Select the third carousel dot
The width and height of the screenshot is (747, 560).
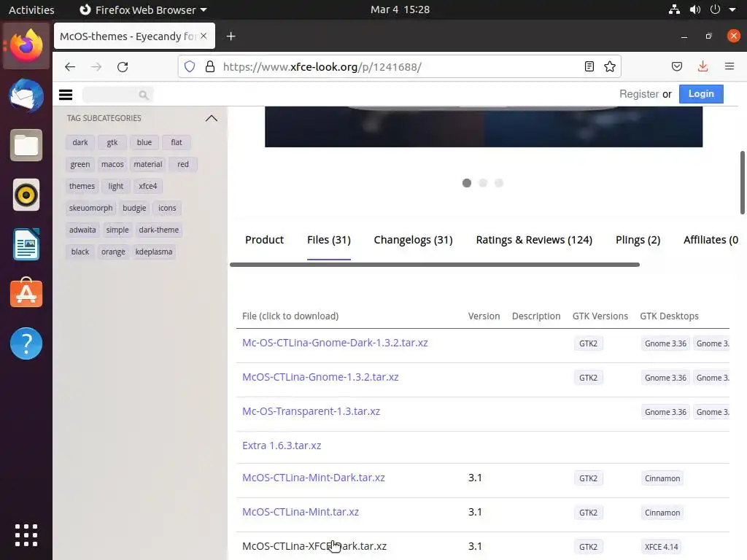coord(499,183)
